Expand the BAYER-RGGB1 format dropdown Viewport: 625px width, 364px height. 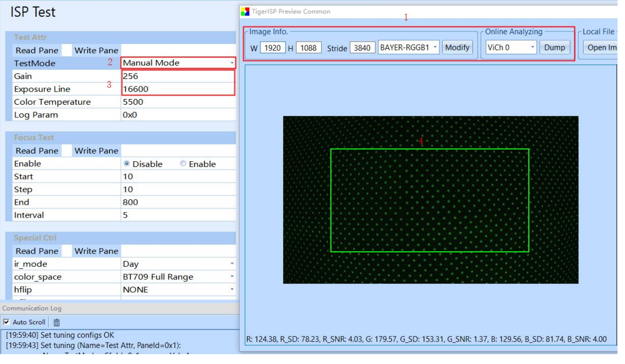(435, 47)
